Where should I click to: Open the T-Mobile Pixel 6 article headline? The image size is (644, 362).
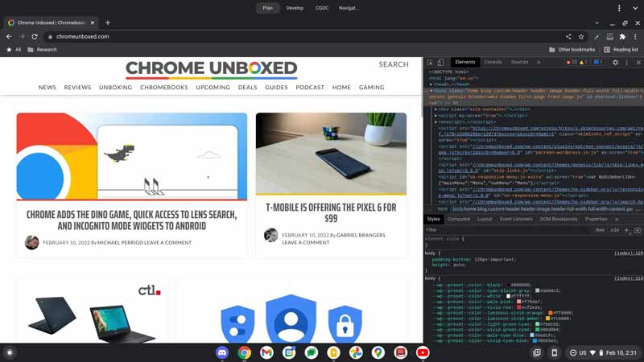click(331, 212)
